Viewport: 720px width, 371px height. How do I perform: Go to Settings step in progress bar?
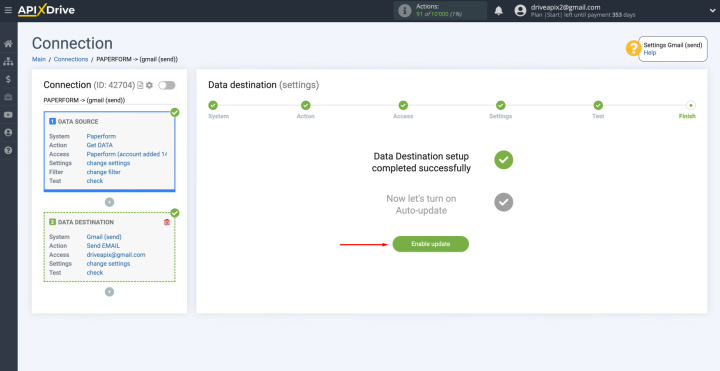[501, 105]
